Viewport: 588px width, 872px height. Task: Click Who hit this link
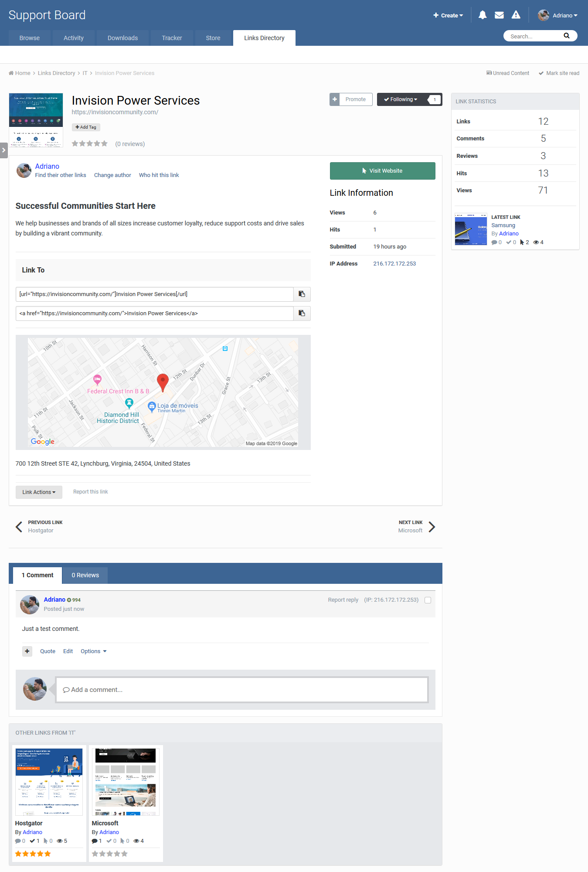click(x=159, y=175)
